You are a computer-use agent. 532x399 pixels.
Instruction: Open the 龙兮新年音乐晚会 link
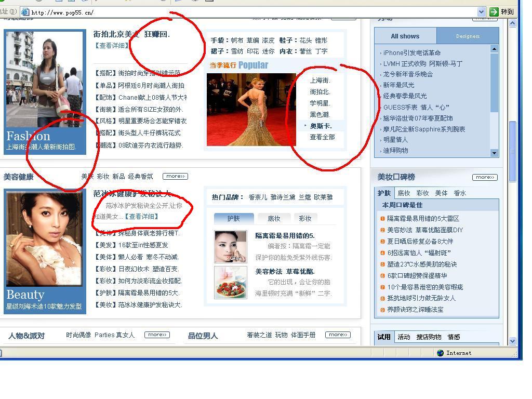408,74
